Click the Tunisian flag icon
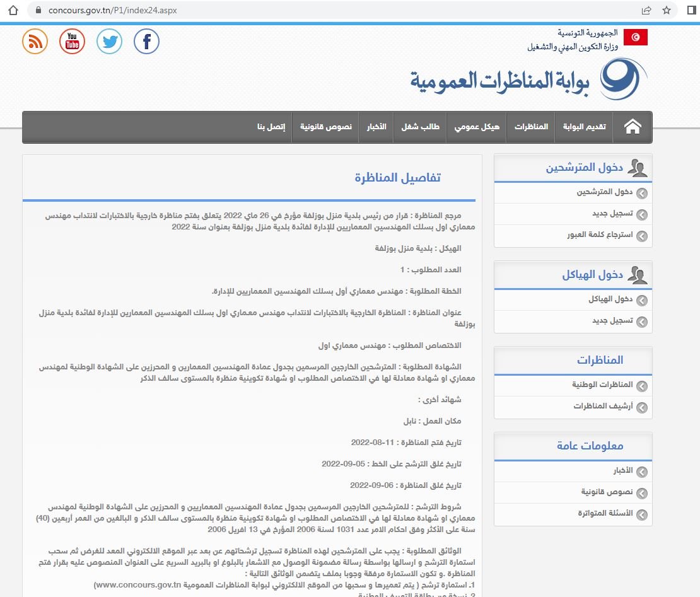This screenshot has height=597, width=700. (635, 37)
